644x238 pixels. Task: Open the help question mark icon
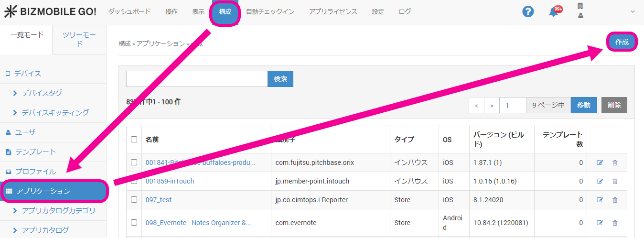[527, 11]
